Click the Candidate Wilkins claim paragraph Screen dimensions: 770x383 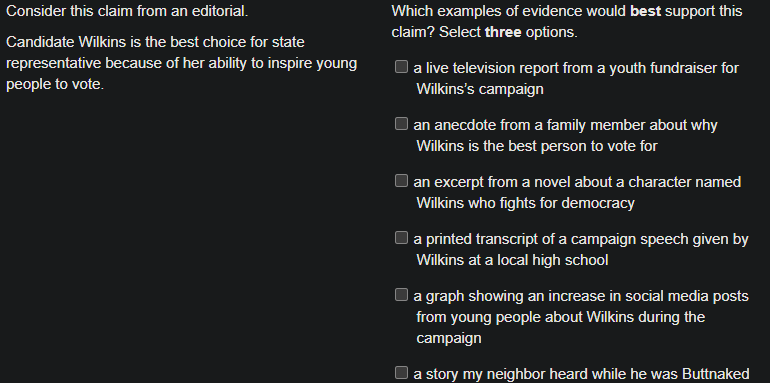tap(182, 63)
